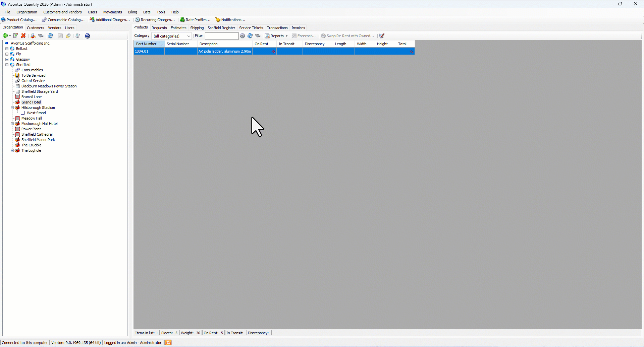The width and height of the screenshot is (644, 347).
Task: Open the Tools menu
Action: coord(161,12)
